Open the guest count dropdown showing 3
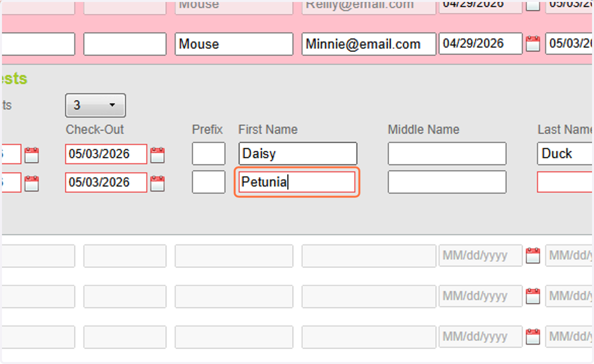This screenshot has height=364, width=594. (96, 105)
